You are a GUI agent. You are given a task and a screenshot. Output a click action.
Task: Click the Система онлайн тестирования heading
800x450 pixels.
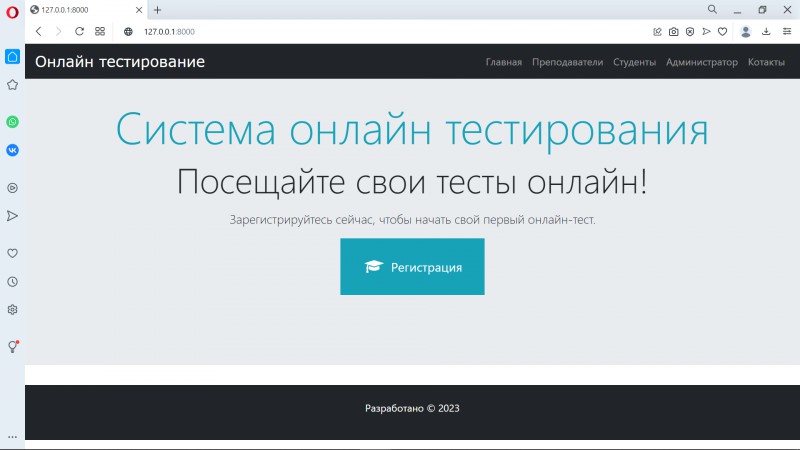(x=412, y=130)
